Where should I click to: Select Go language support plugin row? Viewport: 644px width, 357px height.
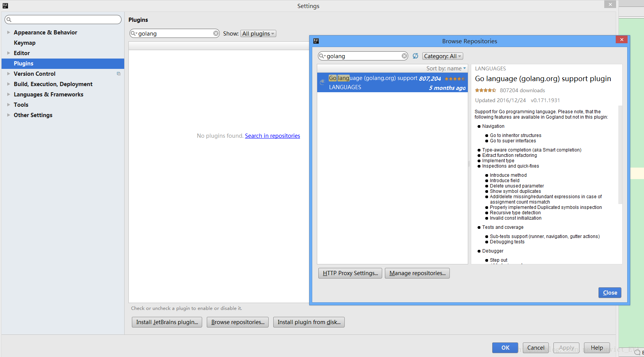point(393,83)
